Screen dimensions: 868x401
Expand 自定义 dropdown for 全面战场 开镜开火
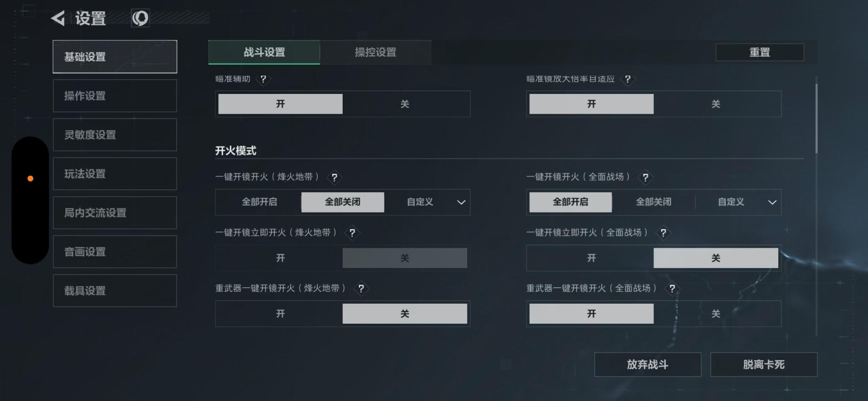[772, 202]
